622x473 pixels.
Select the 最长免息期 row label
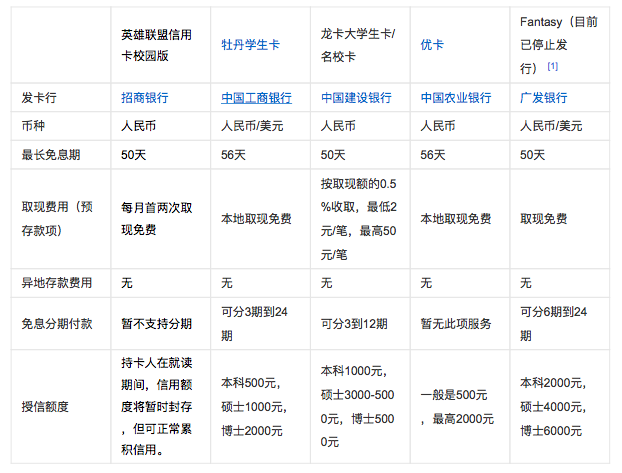51,155
